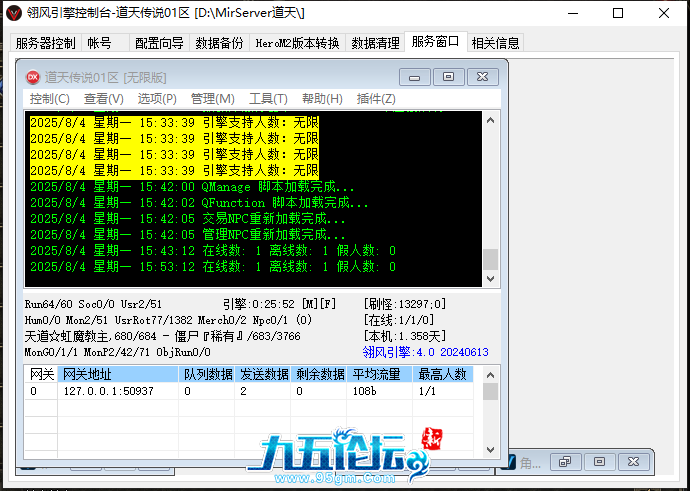Click the log scrollbar thumb
690x491 pixels.
coord(491,260)
